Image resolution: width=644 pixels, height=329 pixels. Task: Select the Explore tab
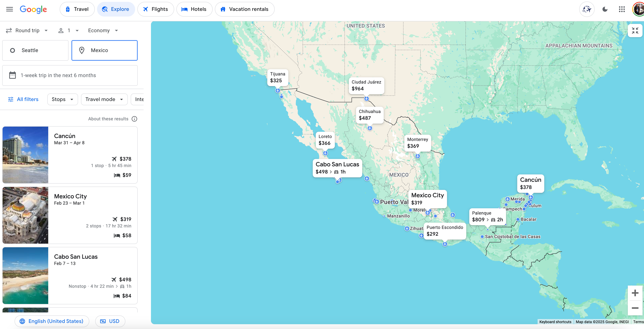[x=116, y=9]
